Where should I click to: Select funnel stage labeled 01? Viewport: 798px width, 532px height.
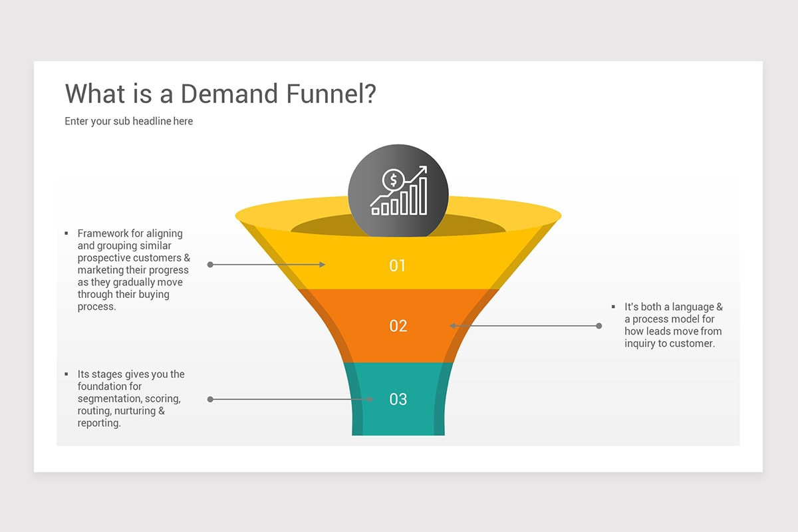(x=398, y=265)
